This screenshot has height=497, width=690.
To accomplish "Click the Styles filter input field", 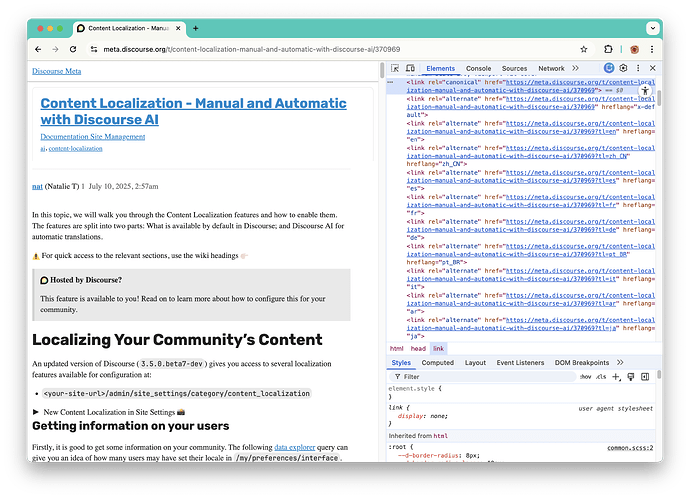I will click(482, 377).
